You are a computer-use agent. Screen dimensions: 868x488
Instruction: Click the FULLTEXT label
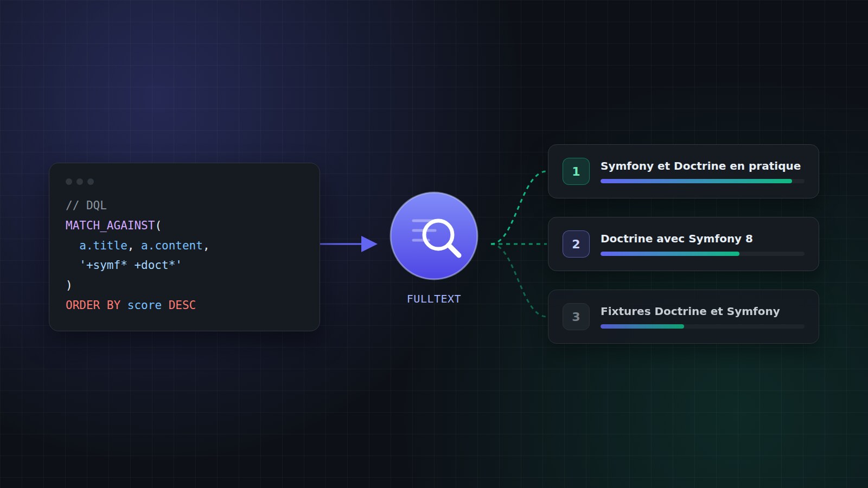pyautogui.click(x=434, y=299)
